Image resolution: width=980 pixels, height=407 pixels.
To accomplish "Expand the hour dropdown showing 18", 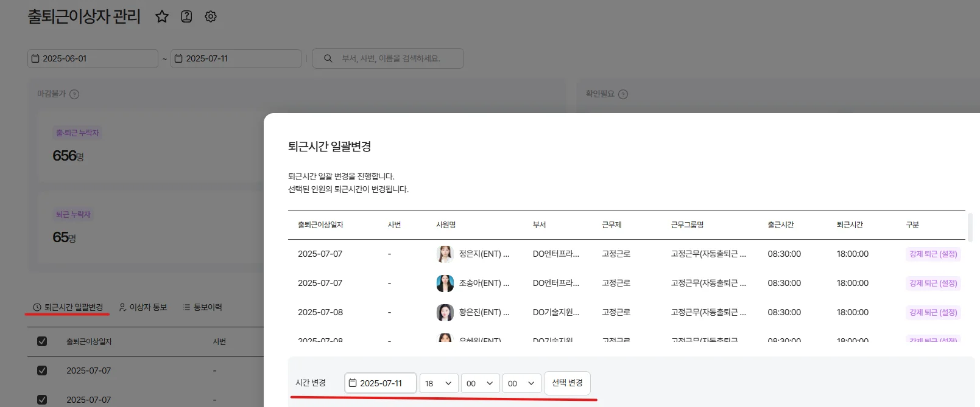I will 439,383.
